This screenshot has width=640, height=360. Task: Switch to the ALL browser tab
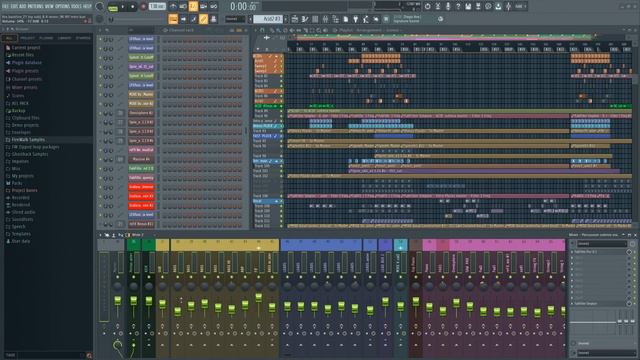(x=9, y=38)
